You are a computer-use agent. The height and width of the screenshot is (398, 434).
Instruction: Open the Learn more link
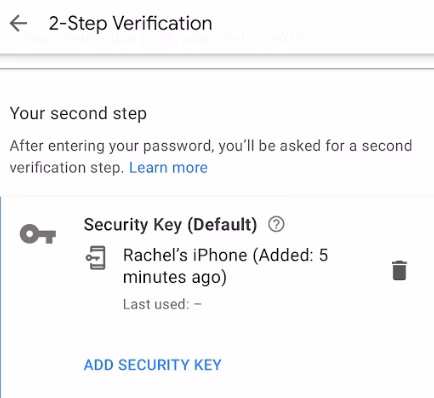pyautogui.click(x=168, y=167)
